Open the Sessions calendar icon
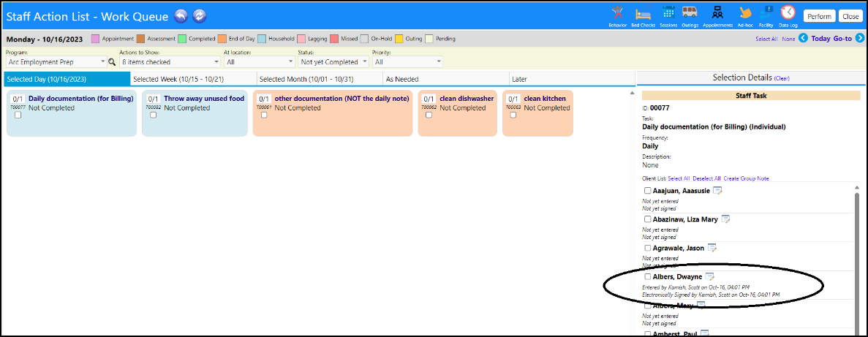This screenshot has height=337, width=868. (668, 12)
